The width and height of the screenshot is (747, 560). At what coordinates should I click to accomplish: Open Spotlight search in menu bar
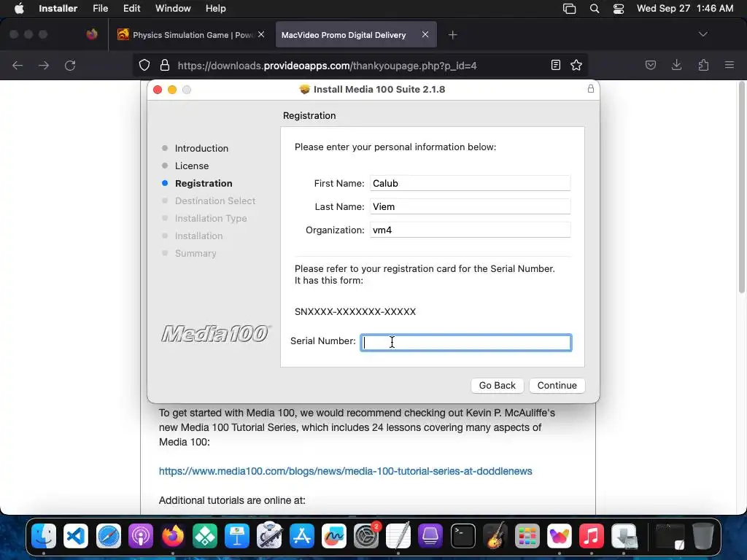click(x=594, y=9)
